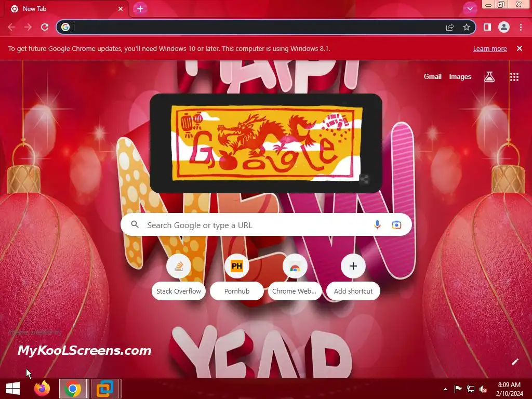Viewport: 532px width, 399px height.
Task: Open MyKoolScreens.com theme credit link
Action: [84, 351]
